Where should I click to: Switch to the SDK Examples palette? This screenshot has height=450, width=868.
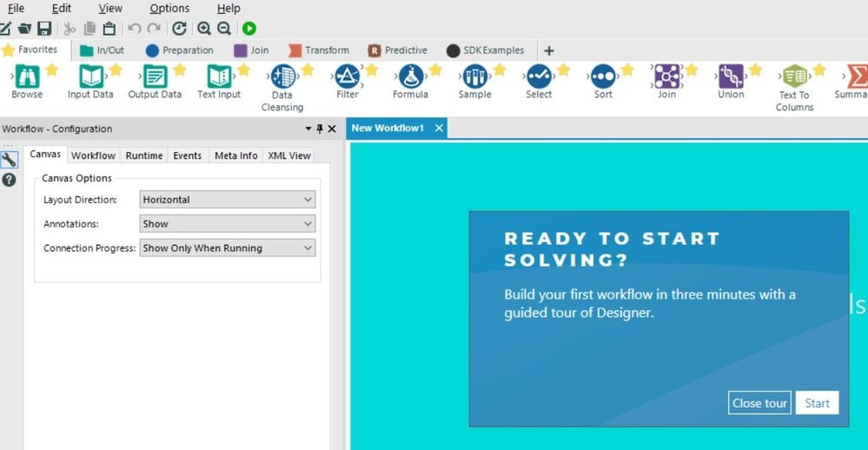[x=486, y=50]
